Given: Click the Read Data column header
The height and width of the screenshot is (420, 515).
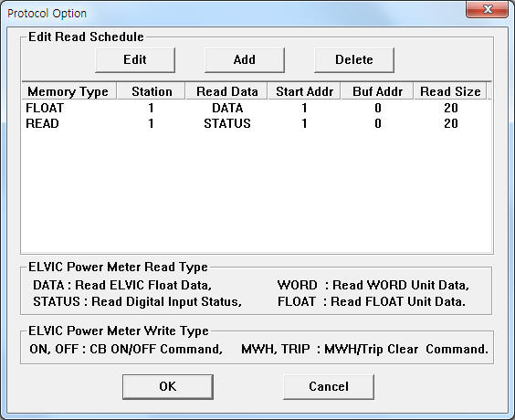Looking at the screenshot, I should coord(226,91).
